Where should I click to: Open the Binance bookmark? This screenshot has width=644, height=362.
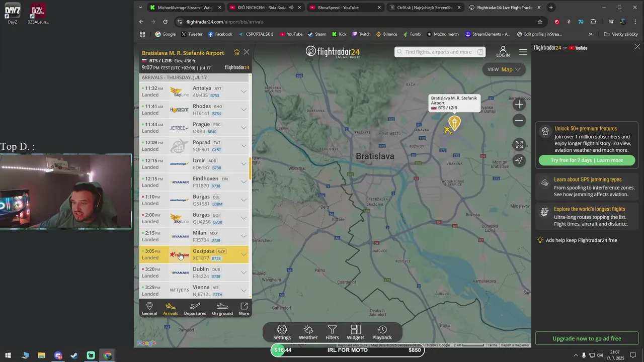(x=386, y=34)
